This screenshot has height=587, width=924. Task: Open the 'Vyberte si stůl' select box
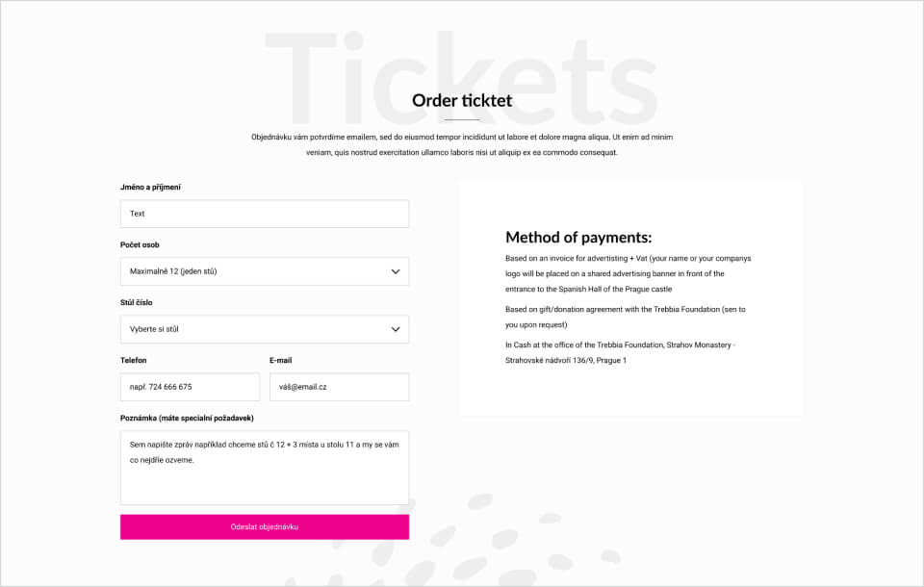pyautogui.click(x=265, y=329)
